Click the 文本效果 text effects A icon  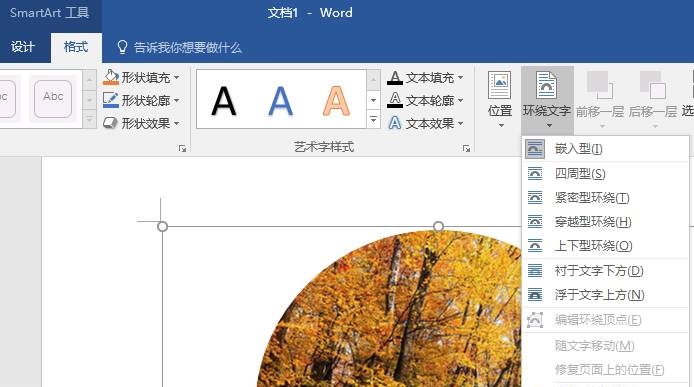click(x=394, y=123)
